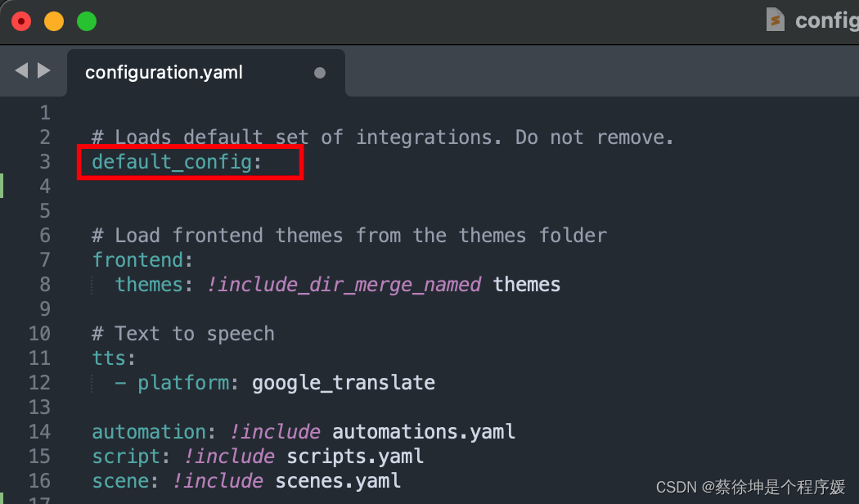
Task: Click scripts.yaml on line 15
Action: 355,457
